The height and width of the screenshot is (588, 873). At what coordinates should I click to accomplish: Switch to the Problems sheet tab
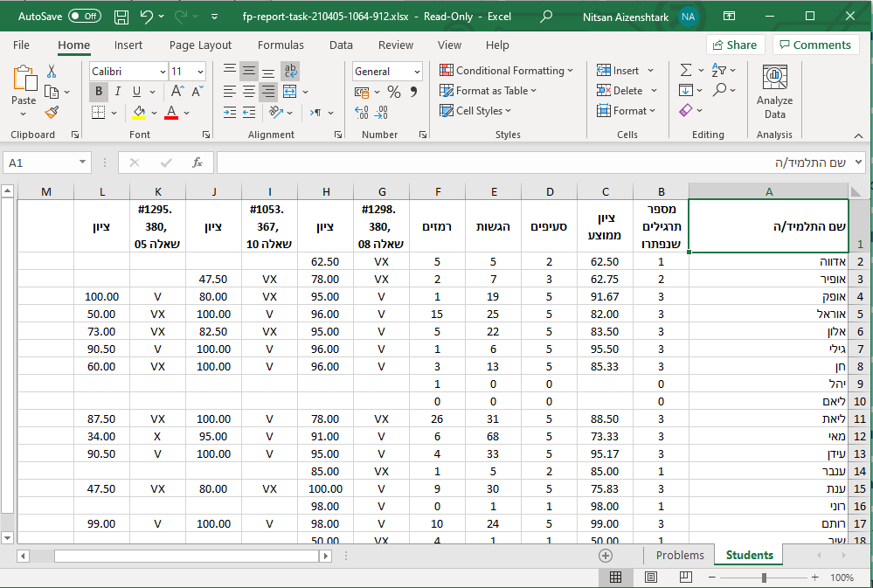pos(679,555)
